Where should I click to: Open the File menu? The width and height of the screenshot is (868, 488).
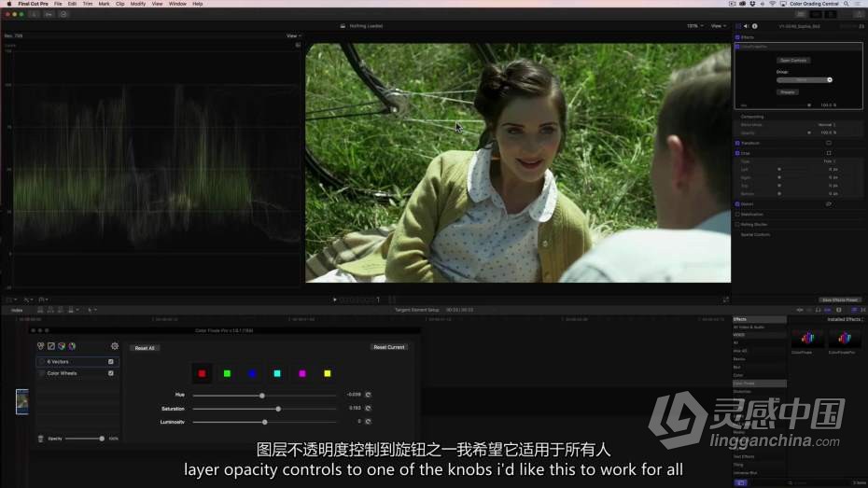(58, 4)
